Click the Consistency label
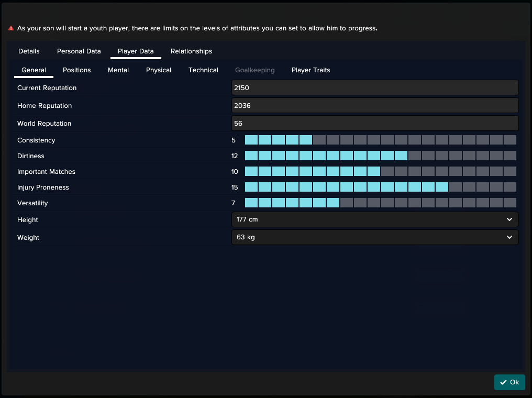 (x=36, y=140)
